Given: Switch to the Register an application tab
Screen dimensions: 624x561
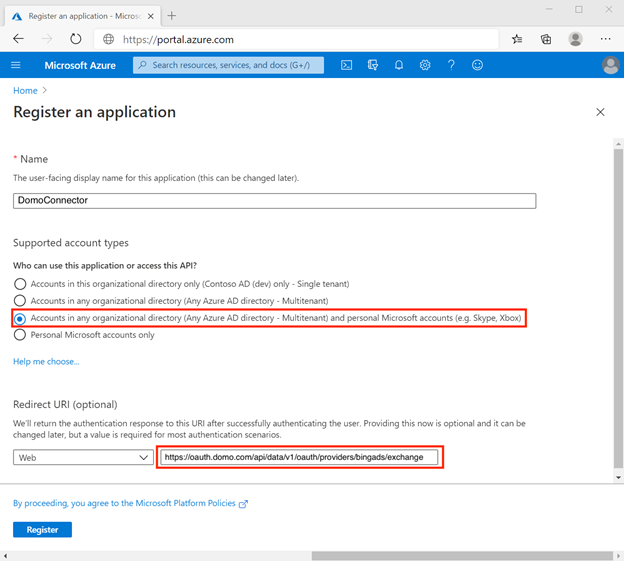Looking at the screenshot, I should click(84, 16).
